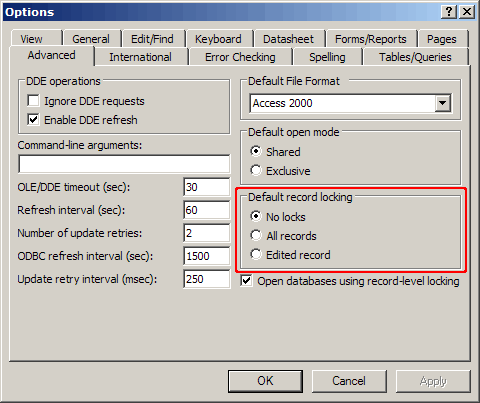This screenshot has height=403, width=480.
Task: Click Update retry interval field
Action: (x=206, y=279)
